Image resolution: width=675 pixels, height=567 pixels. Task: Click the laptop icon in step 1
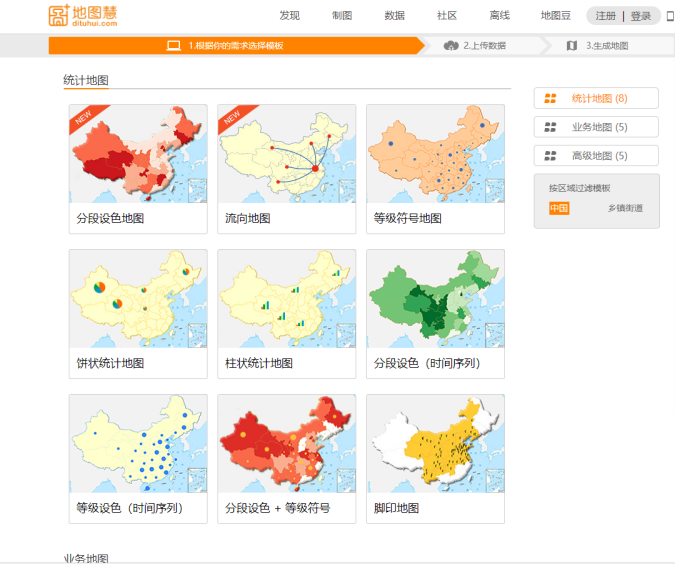(173, 46)
